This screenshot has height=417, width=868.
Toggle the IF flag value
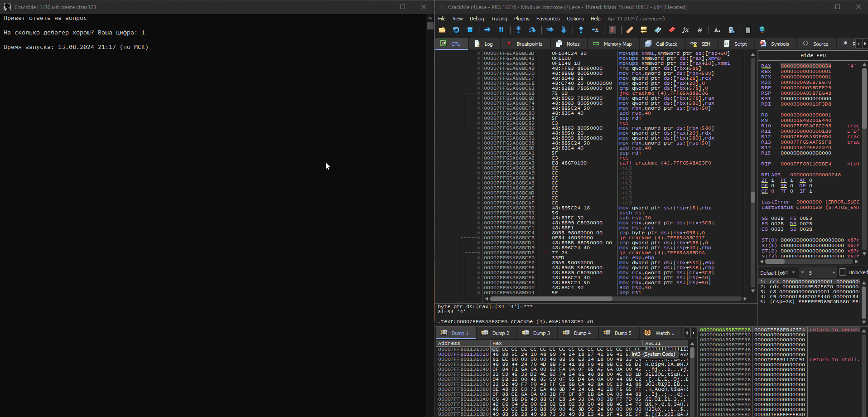coord(810,191)
